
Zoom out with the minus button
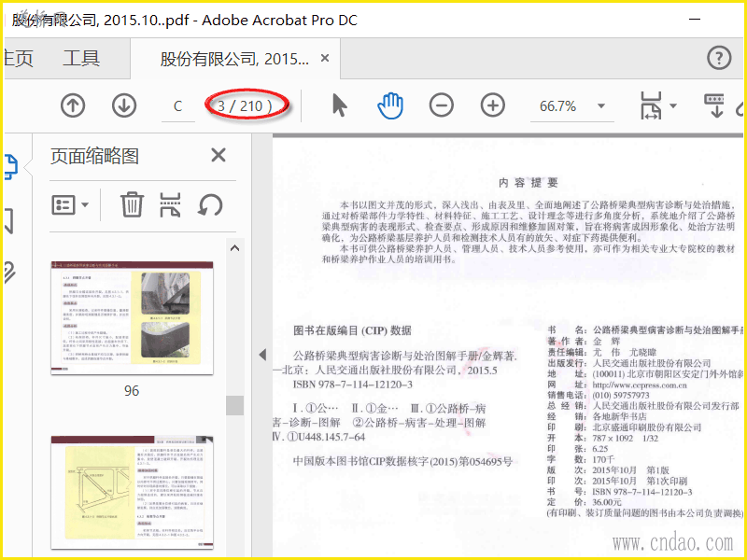(x=441, y=105)
